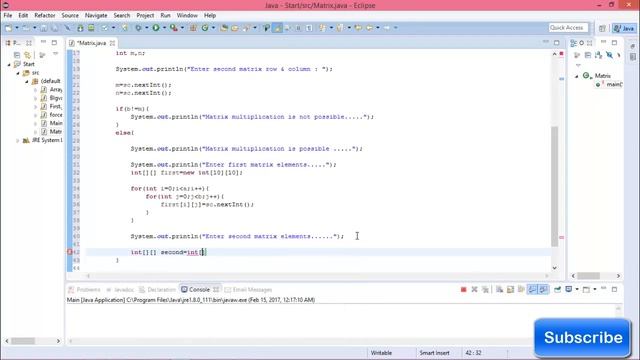Go to last edit location
This screenshot has height=360, width=640.
click(x=358, y=28)
